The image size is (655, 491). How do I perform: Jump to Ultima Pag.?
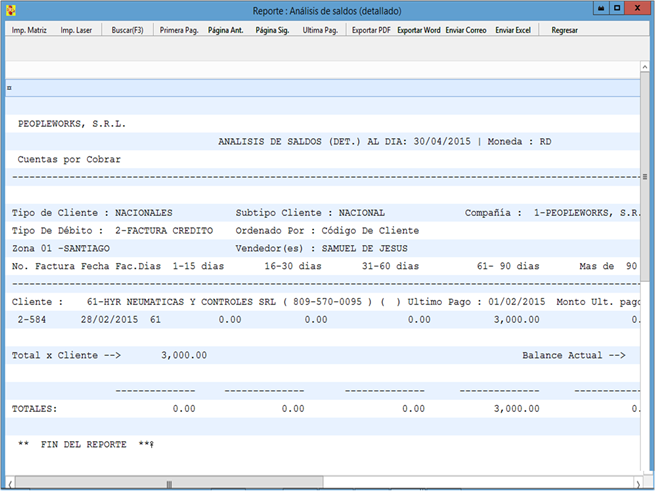pos(320,31)
